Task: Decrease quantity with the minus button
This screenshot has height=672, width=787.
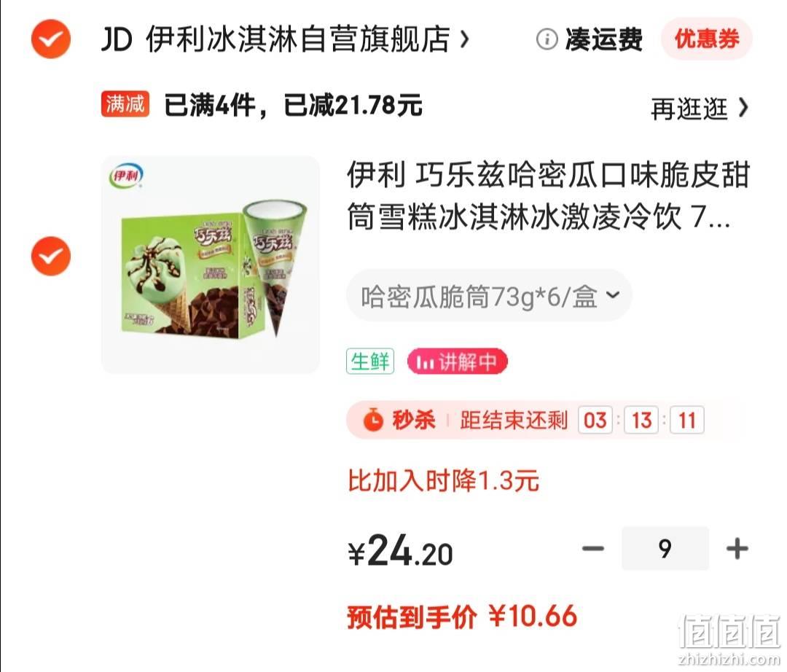Action: pyautogui.click(x=592, y=548)
